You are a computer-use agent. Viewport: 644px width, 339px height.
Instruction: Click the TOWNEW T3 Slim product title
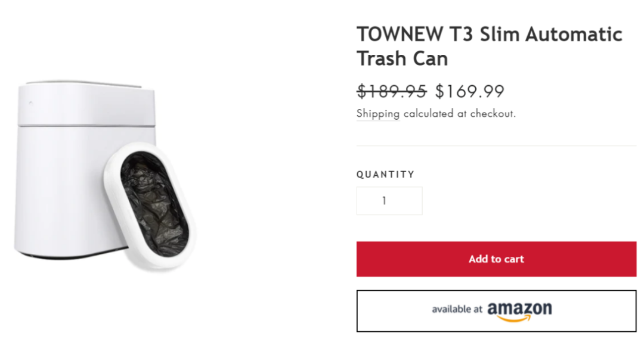point(490,46)
